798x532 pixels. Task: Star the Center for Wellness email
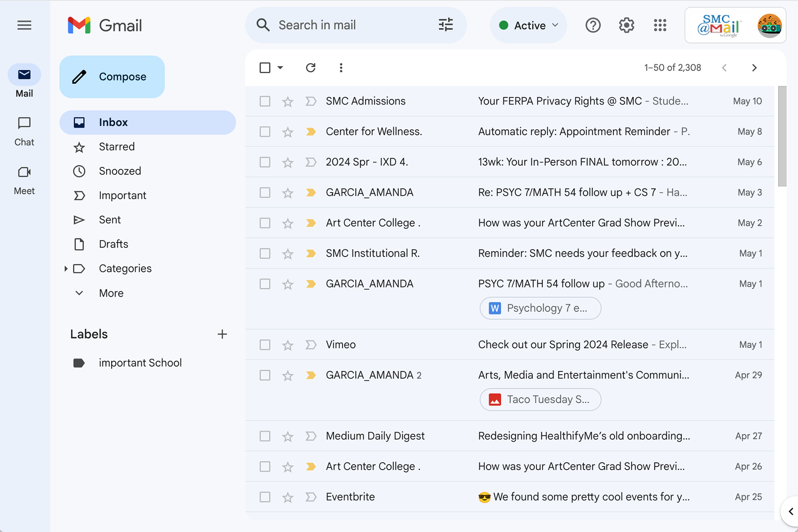(288, 132)
